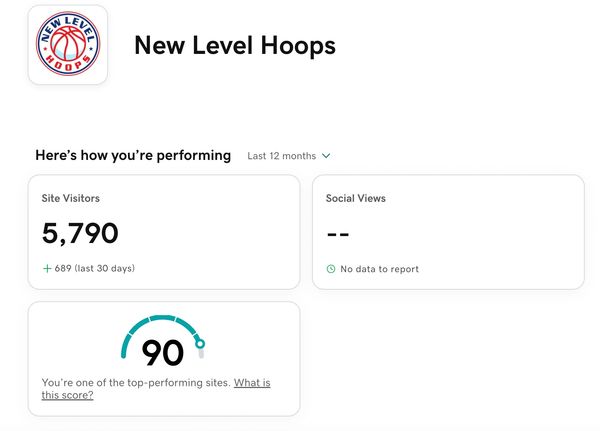600x431 pixels.
Task: Click the New Level Hoops title
Action: (x=234, y=45)
